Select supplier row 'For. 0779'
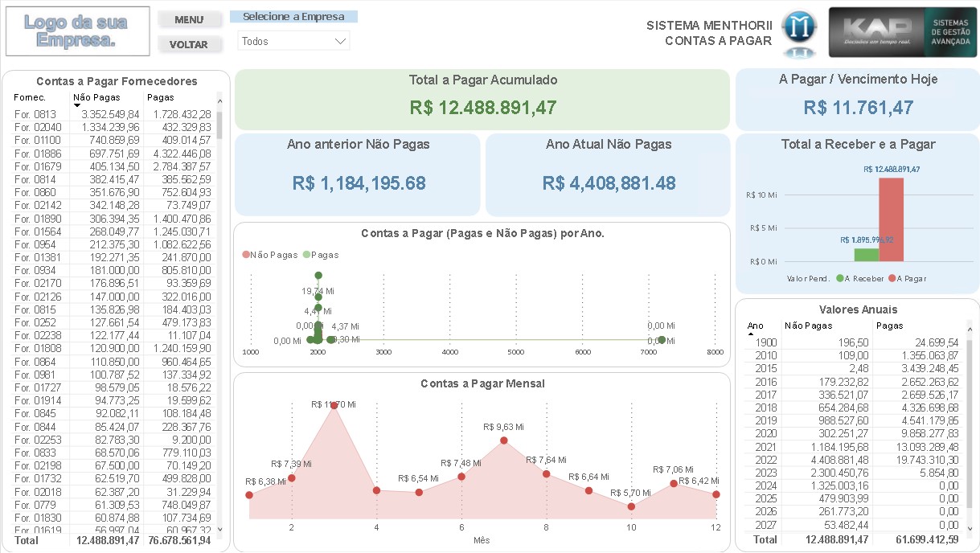The image size is (980, 553). click(x=113, y=505)
